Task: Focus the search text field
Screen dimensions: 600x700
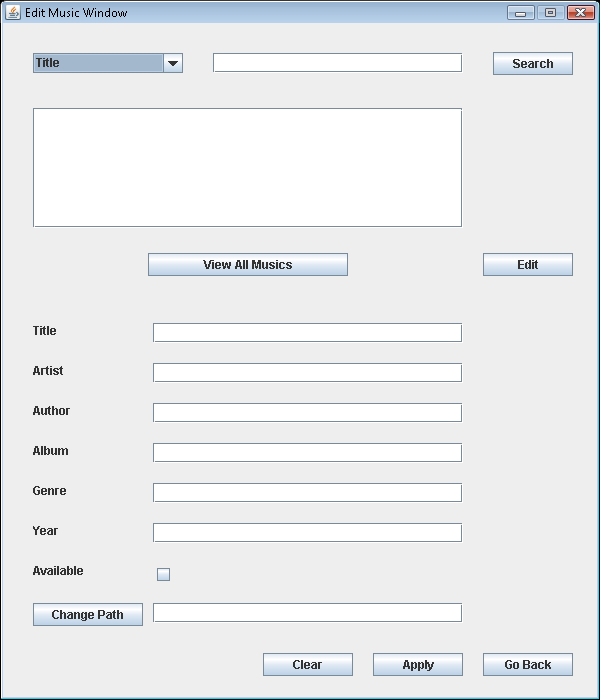Action: coord(338,62)
